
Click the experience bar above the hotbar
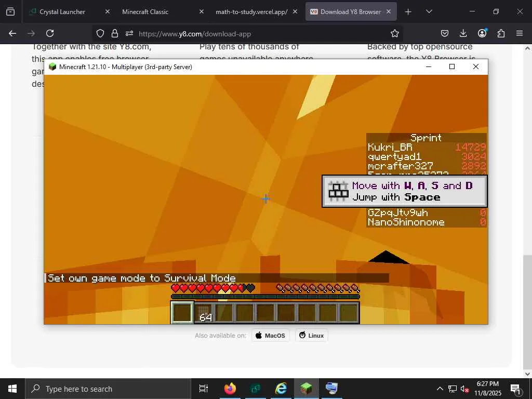coord(265,297)
